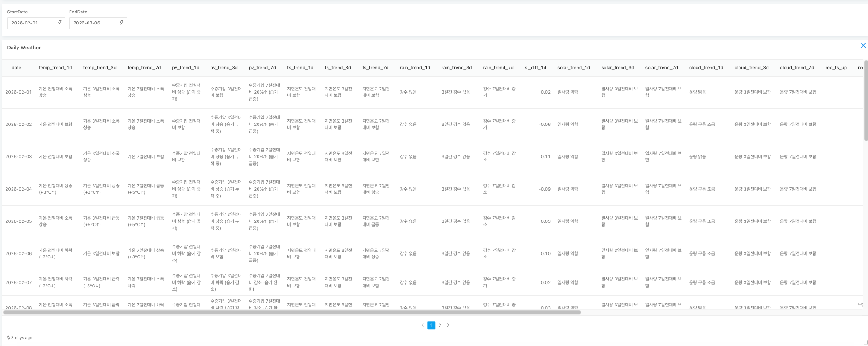Close the Daily Weather panel with the X
The image size is (868, 346).
863,45
